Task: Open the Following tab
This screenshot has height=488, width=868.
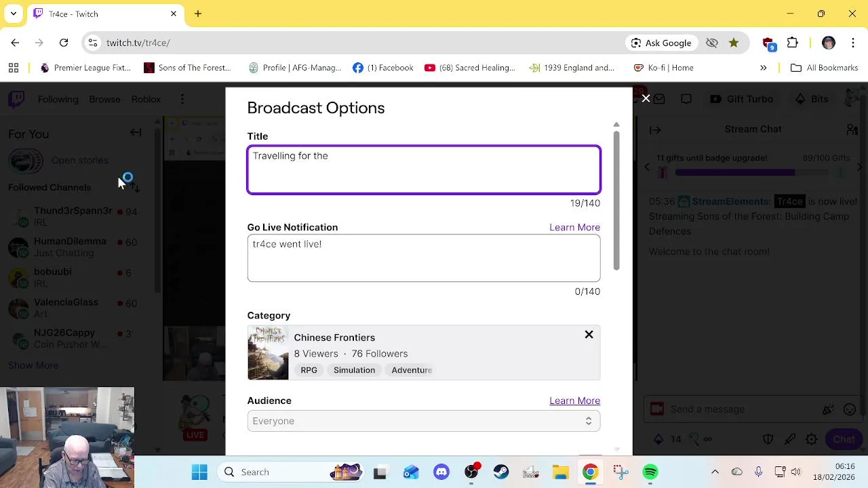Action: pos(58,99)
